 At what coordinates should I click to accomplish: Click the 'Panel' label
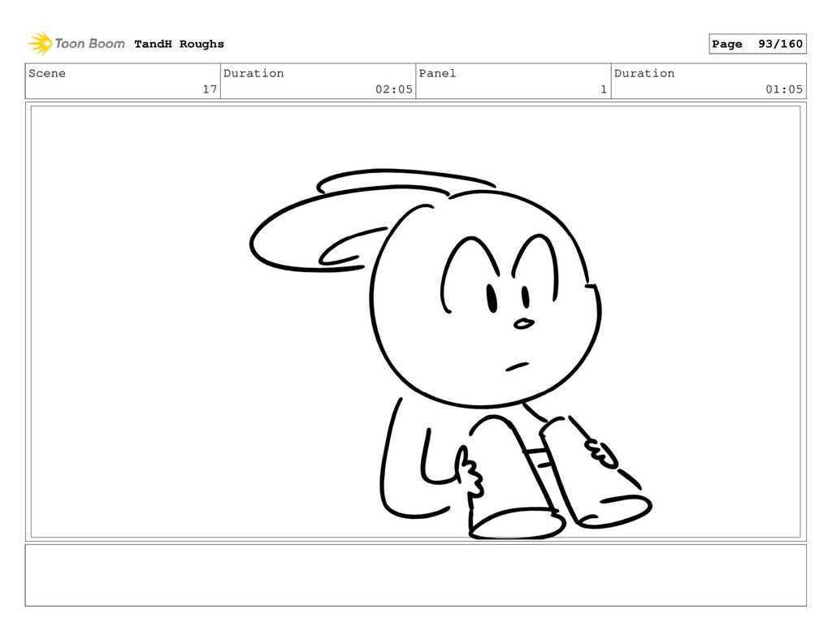(437, 73)
